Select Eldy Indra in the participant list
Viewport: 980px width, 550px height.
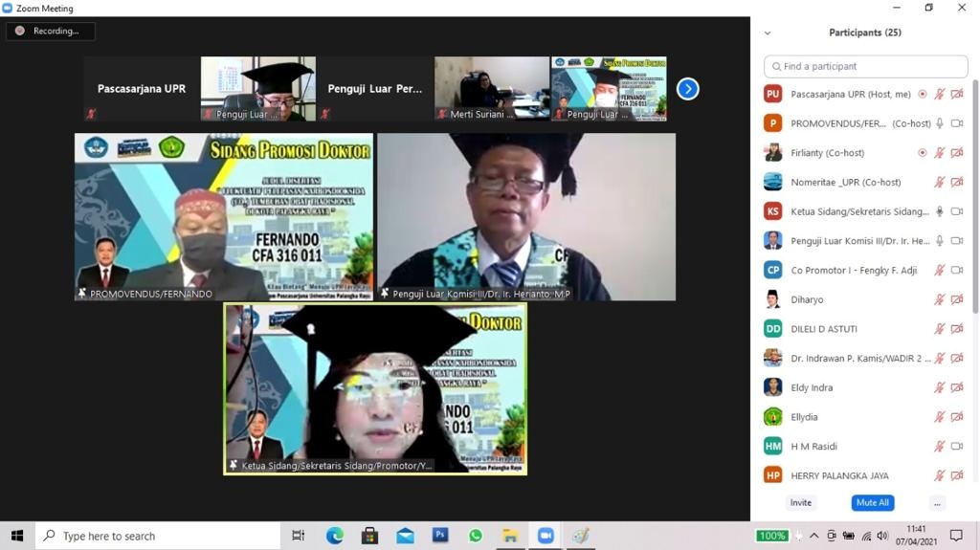(x=812, y=387)
